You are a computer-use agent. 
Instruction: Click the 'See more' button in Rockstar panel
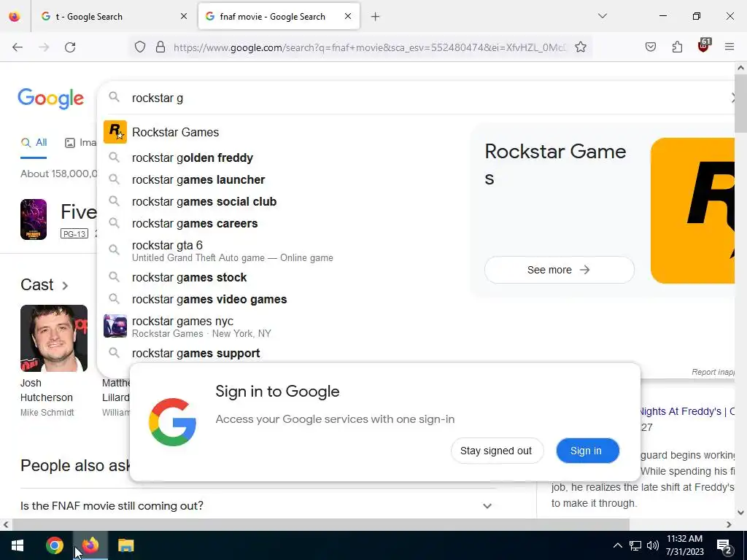click(560, 270)
